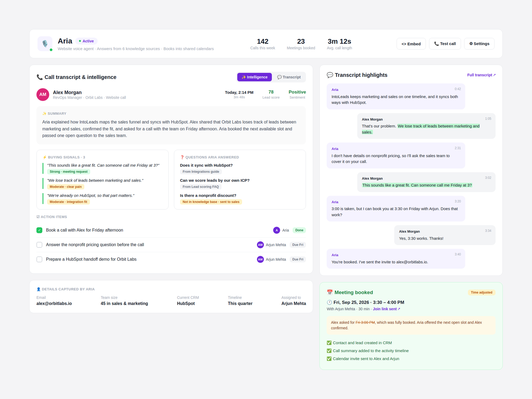Click the From Integrations guide source tag
The width and height of the screenshot is (532, 399).
click(201, 172)
